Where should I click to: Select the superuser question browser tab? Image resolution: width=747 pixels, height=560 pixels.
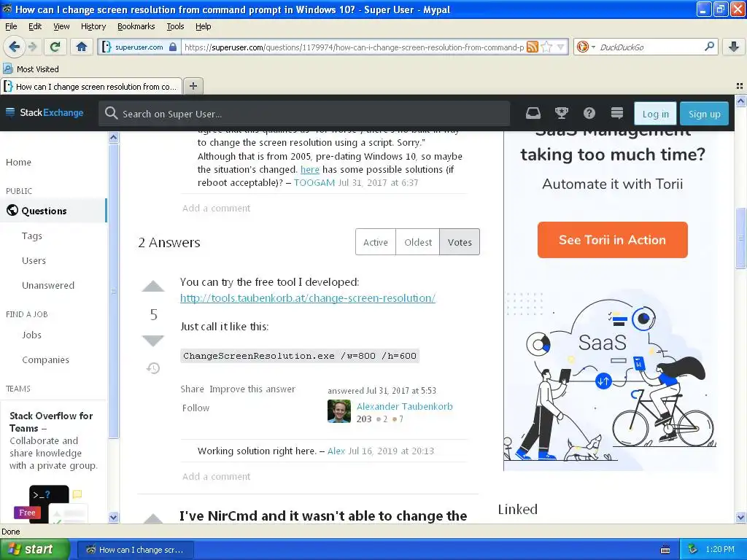91,86
